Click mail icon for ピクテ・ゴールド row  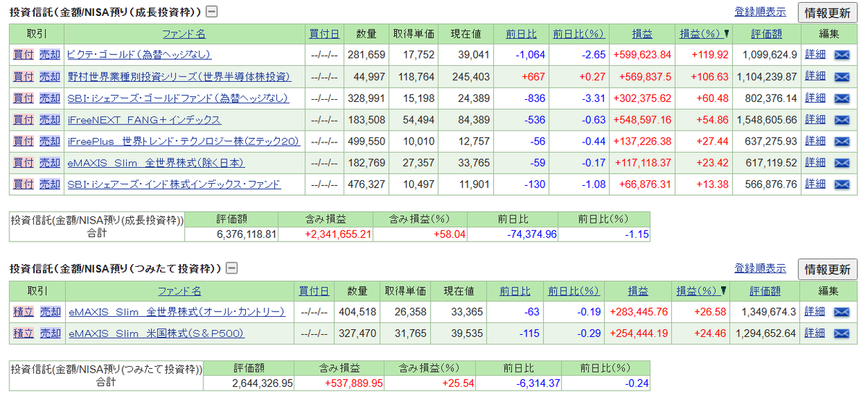pyautogui.click(x=841, y=55)
